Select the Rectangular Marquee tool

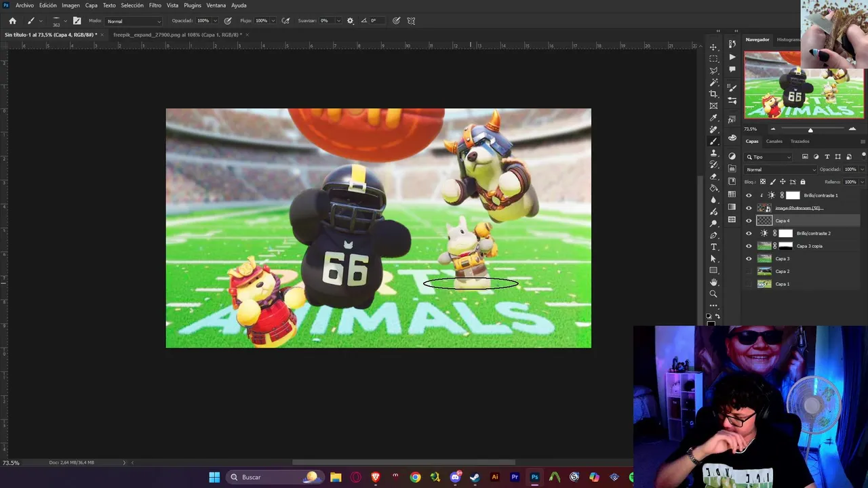coord(713,59)
